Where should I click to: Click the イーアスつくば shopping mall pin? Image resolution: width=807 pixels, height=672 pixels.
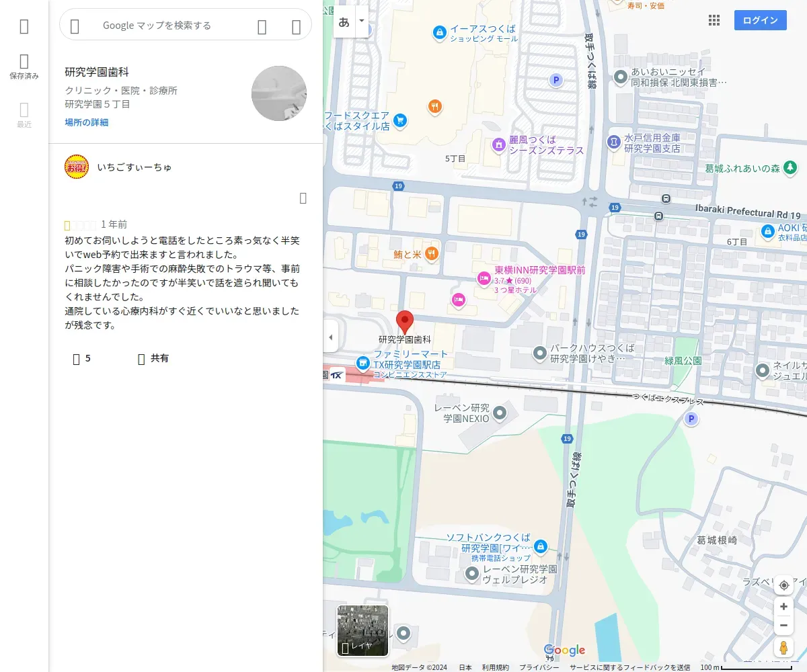439,32
